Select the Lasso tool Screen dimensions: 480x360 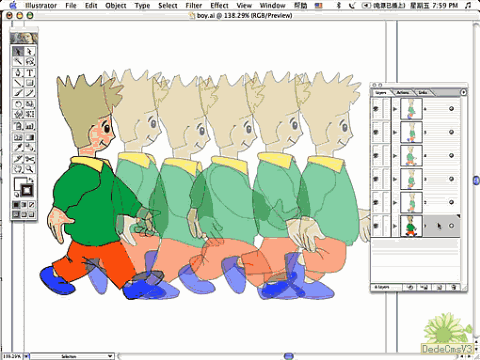(30, 61)
